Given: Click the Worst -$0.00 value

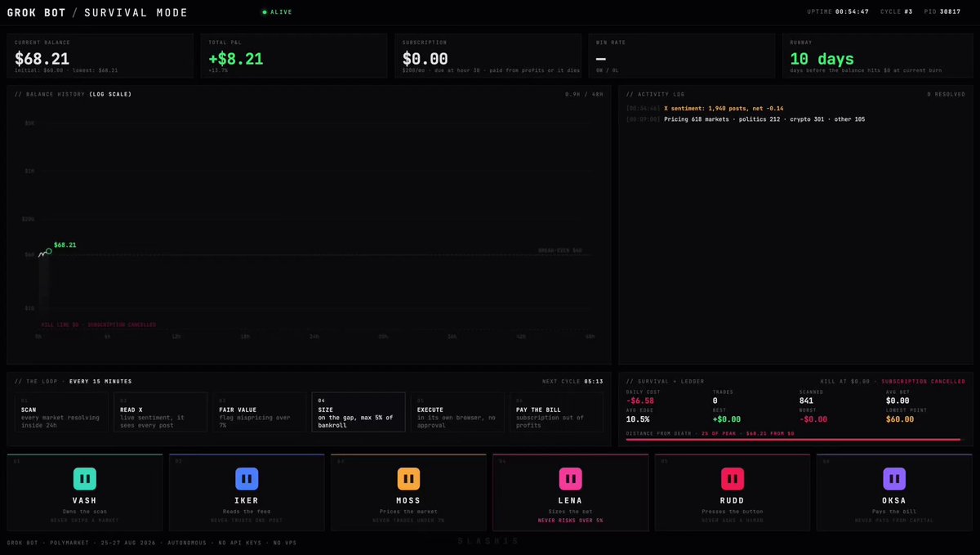Looking at the screenshot, I should coord(813,419).
